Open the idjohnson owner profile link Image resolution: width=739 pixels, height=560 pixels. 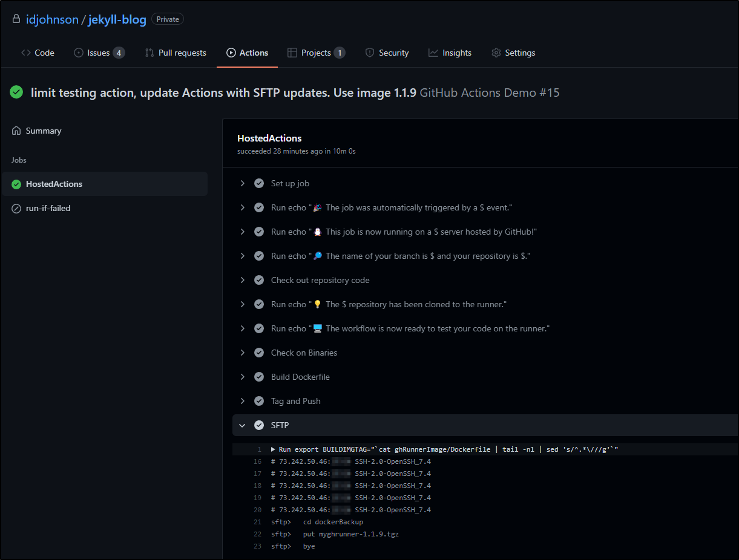52,19
